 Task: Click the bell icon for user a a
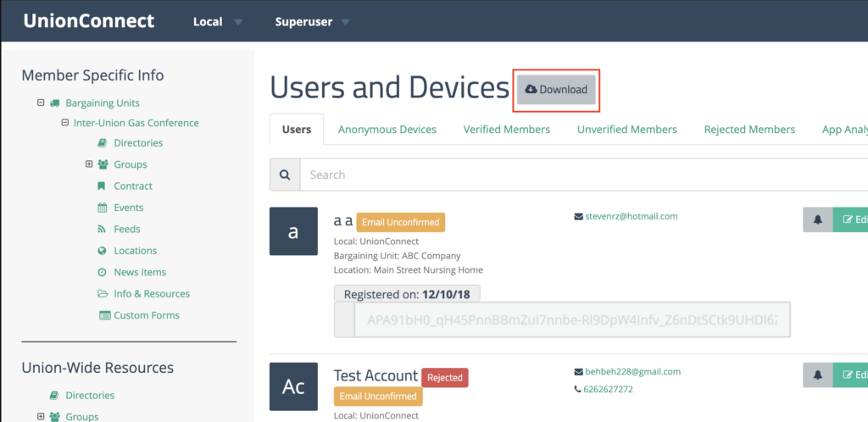pyautogui.click(x=817, y=219)
